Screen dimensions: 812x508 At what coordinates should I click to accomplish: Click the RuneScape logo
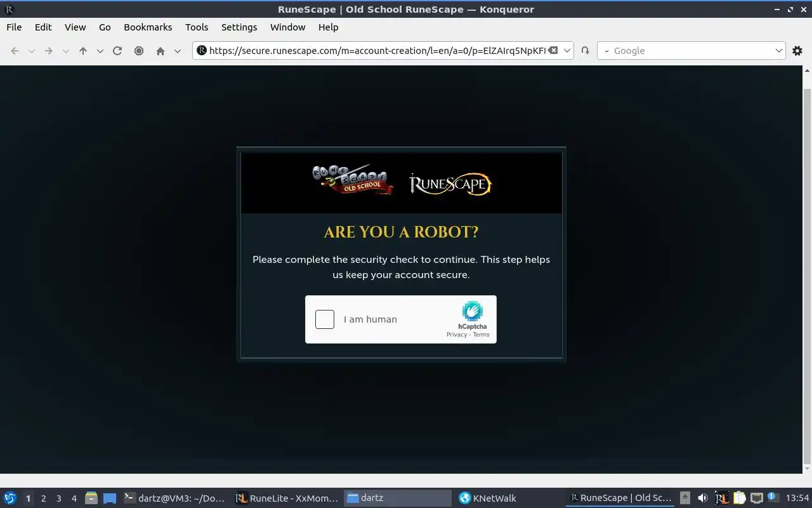coord(450,184)
